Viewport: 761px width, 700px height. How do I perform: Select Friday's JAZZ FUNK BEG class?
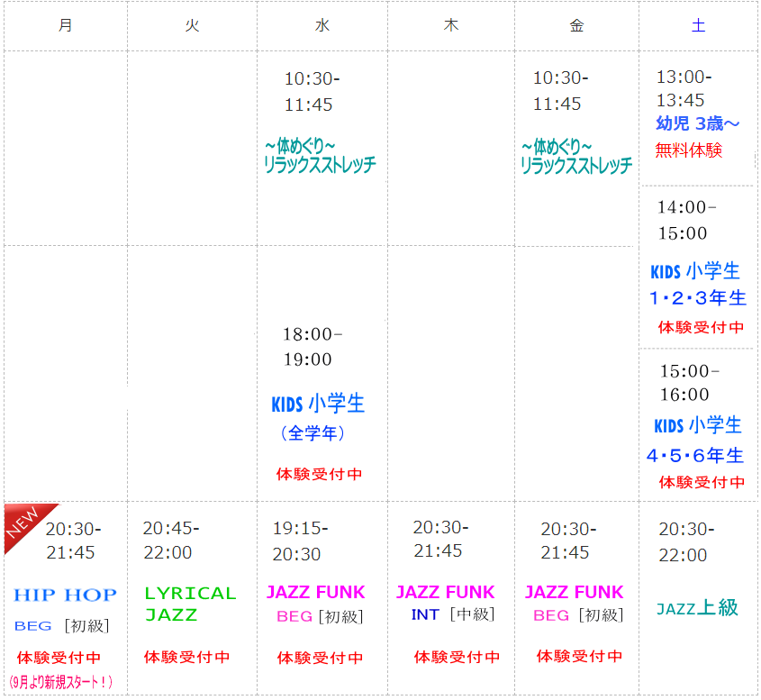pos(574,593)
